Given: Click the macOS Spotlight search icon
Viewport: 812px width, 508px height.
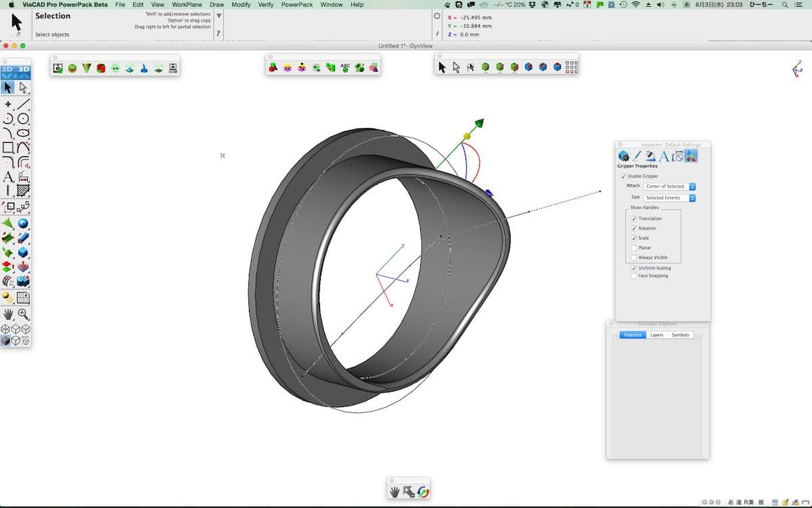Looking at the screenshot, I should pyautogui.click(x=785, y=5).
